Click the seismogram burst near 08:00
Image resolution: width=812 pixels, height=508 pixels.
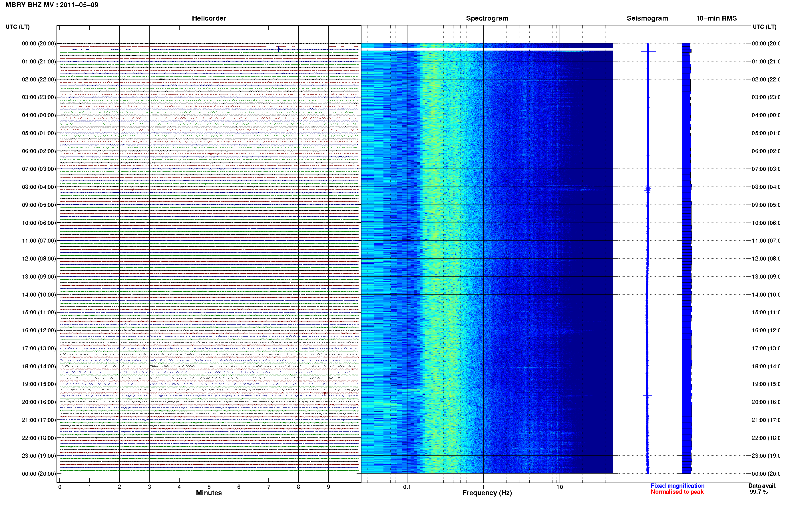coord(648,189)
